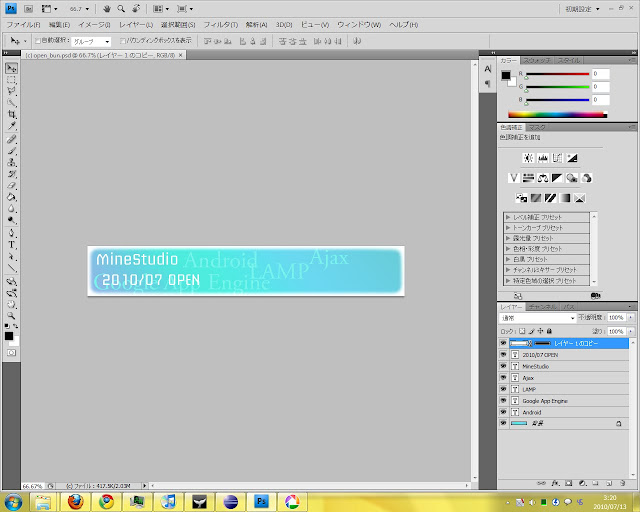Click the Windows Start button
This screenshot has width=640, height=512.
point(13,502)
